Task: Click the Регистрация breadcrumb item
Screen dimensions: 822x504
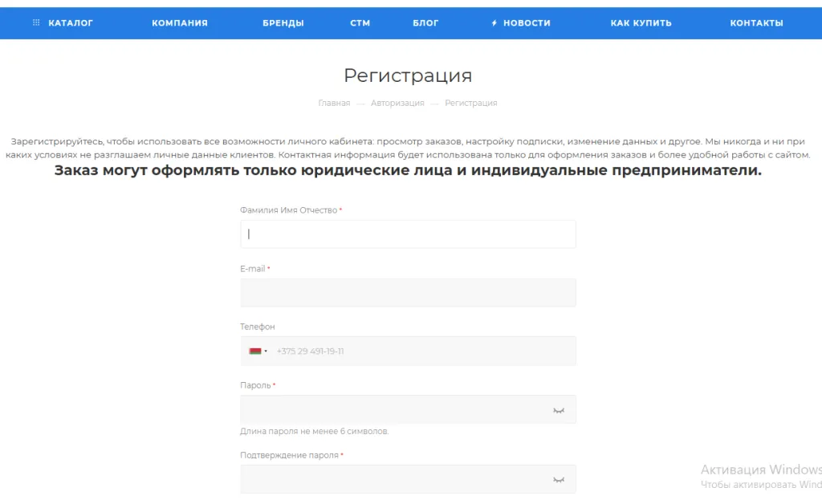Action: point(471,103)
